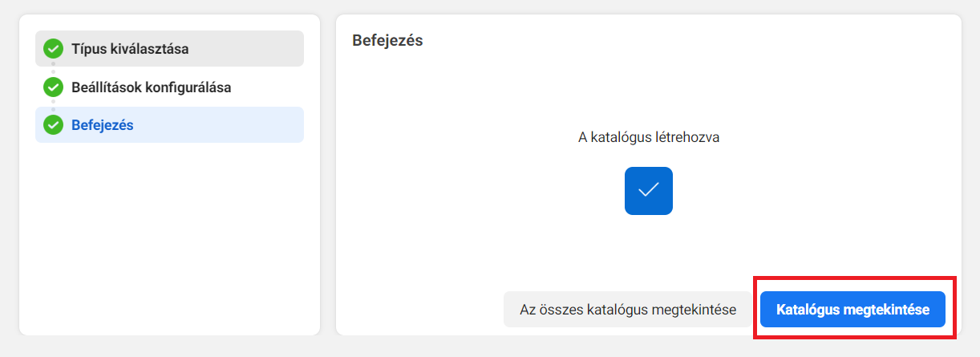Click the blue Befejezés label text
Screen dimensions: 980x357
click(x=103, y=125)
